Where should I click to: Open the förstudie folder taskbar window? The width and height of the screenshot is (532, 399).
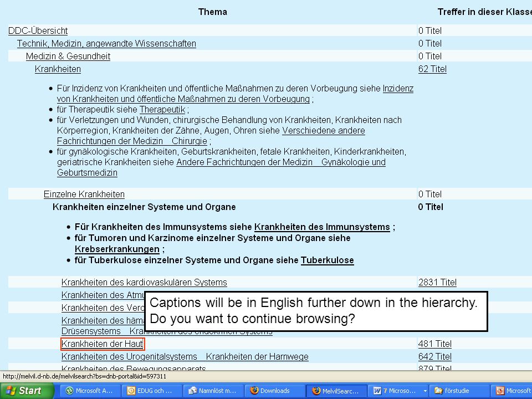pos(460,391)
